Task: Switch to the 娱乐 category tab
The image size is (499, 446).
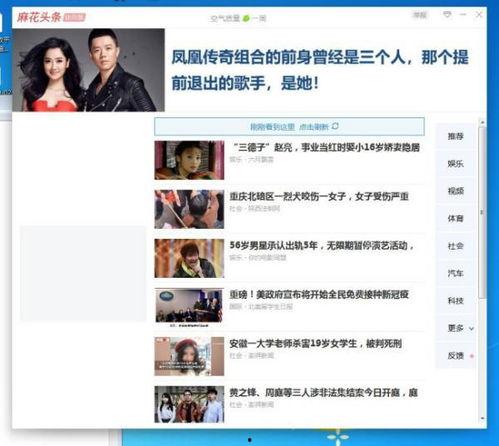Action: pos(455,164)
